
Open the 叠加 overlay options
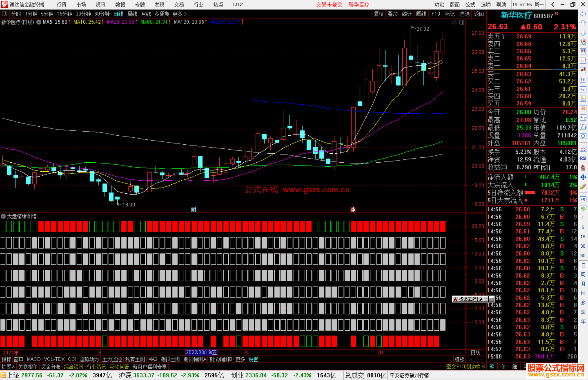tap(393, 14)
